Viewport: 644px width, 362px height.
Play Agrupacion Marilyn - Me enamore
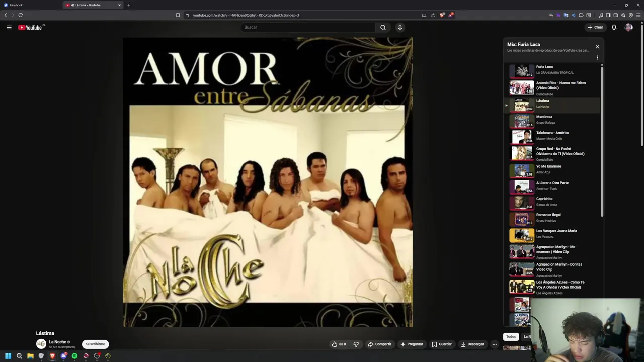(552, 251)
